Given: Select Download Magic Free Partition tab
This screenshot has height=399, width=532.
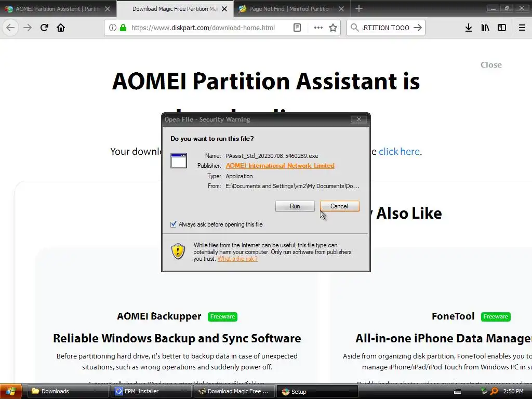Looking at the screenshot, I should (175, 9).
